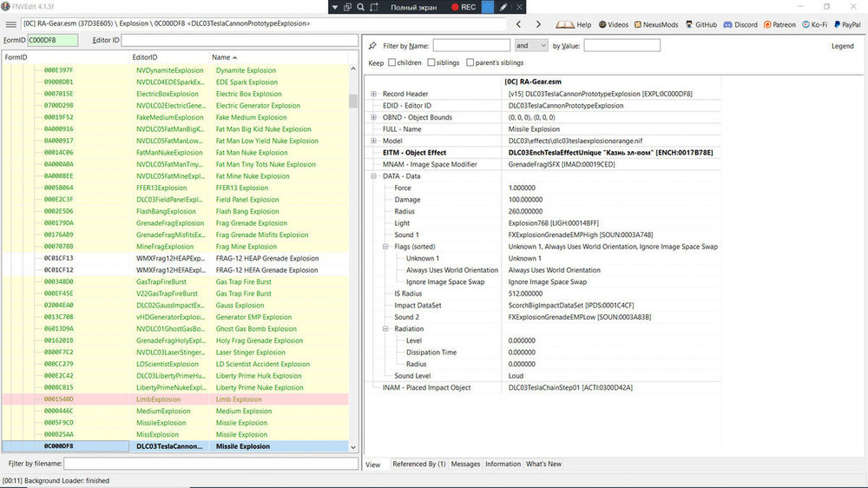Expand the OBND - Object Bounds row
Image resolution: width=868 pixels, height=488 pixels.
[373, 117]
